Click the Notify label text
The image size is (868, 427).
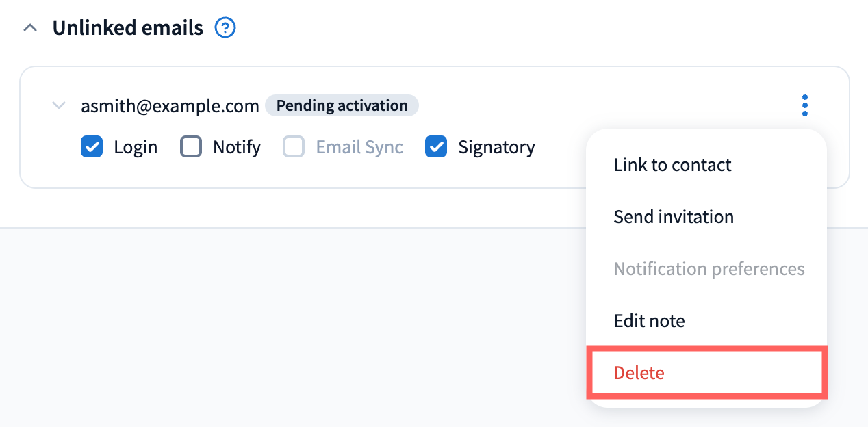coord(237,147)
